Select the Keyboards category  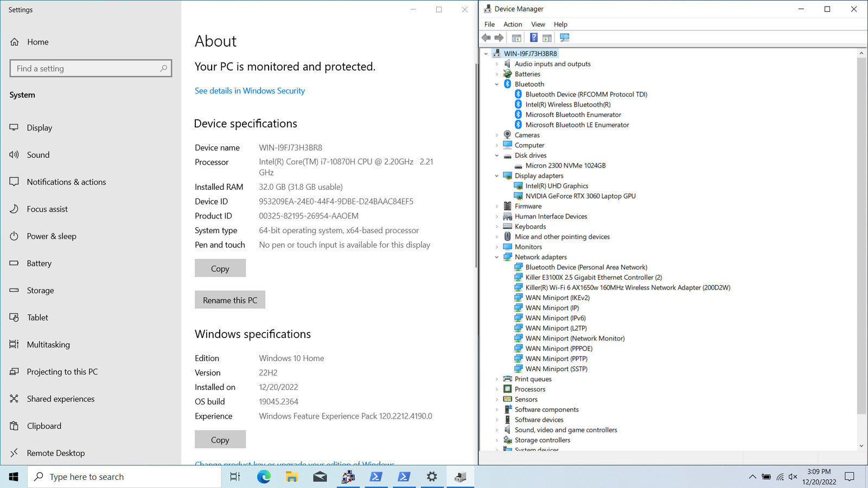[x=530, y=227]
